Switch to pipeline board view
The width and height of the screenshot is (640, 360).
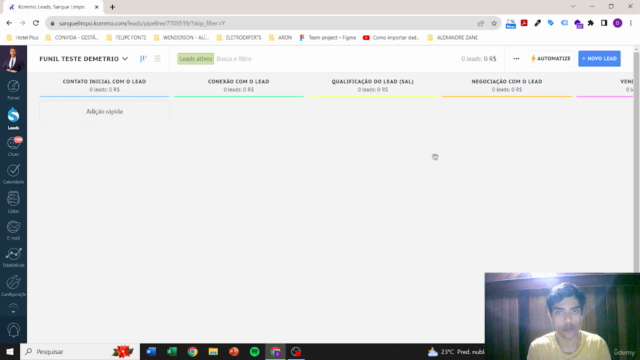tap(143, 59)
